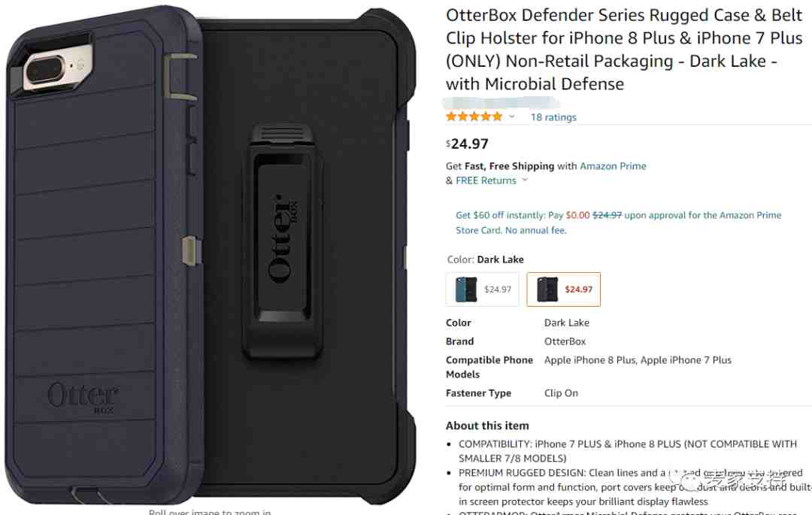Click the Amazon Prime Store Card offer
The width and height of the screenshot is (812, 515).
click(x=618, y=223)
